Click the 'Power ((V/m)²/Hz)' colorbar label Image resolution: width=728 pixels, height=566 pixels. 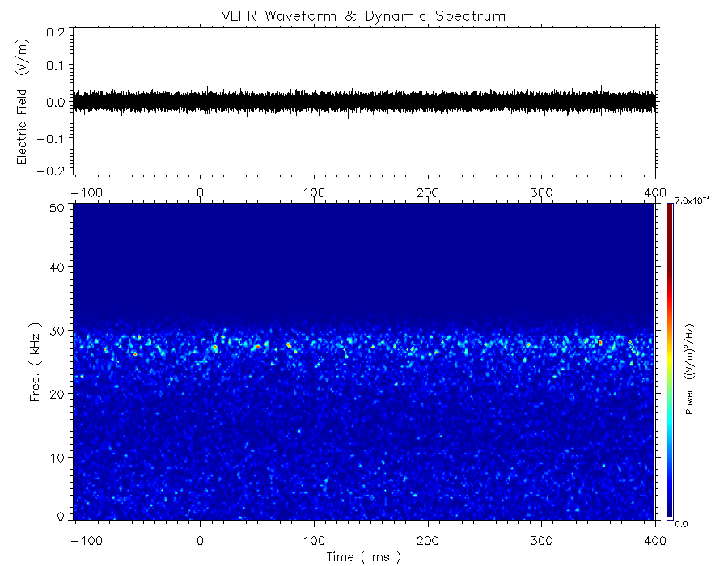(690, 370)
